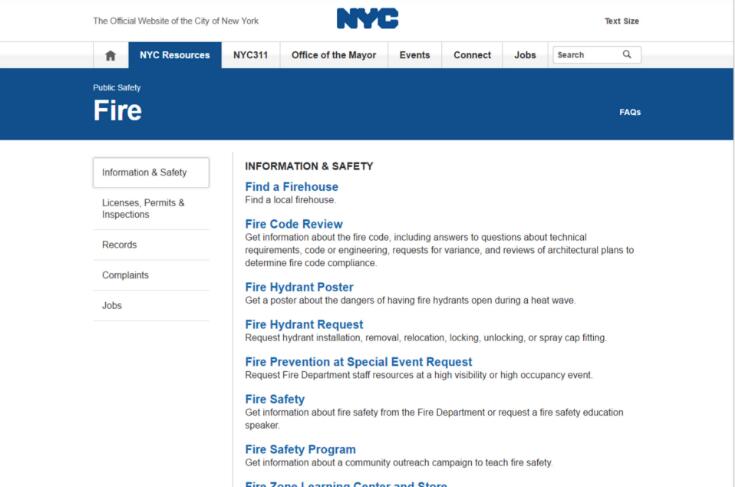Click the search magnifier icon
This screenshot has width=735, height=487.
point(627,55)
